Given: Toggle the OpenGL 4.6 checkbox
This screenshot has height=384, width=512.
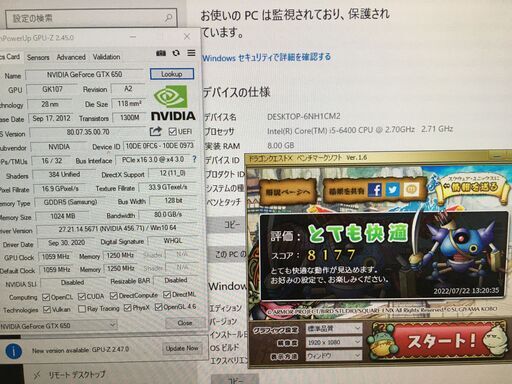Looking at the screenshot, I should coord(159,307).
